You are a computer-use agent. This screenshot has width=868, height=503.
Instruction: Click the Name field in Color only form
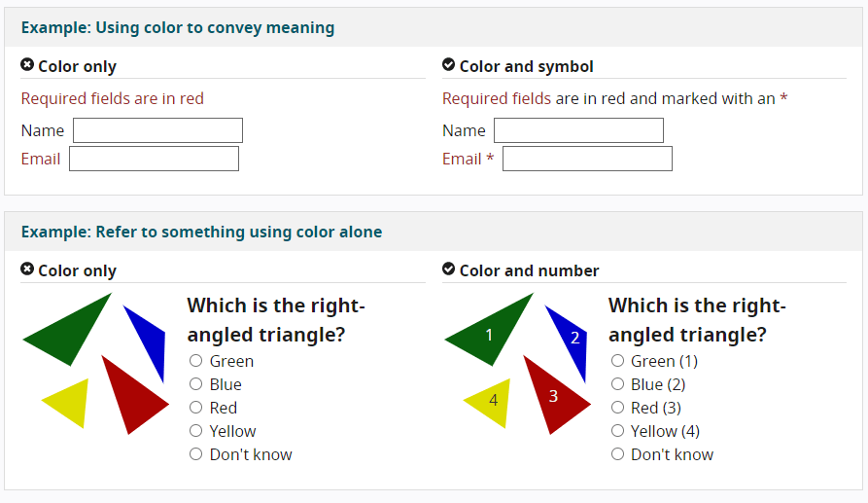(x=157, y=130)
